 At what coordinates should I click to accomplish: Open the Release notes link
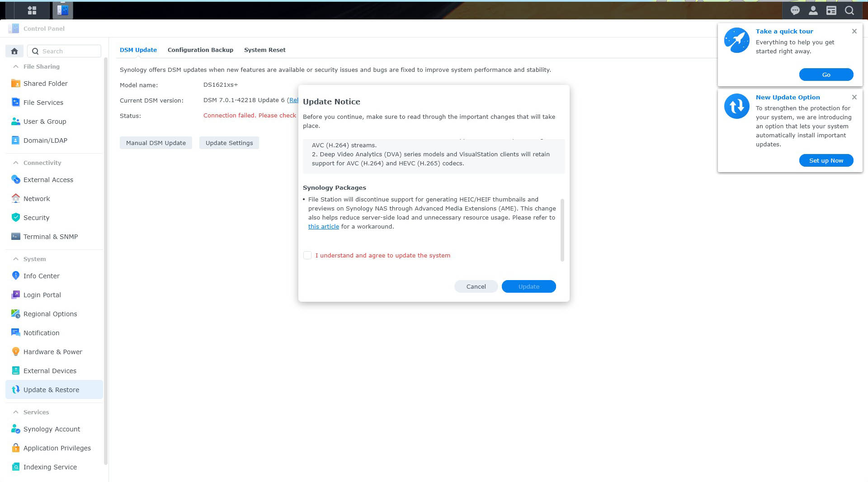pos(293,100)
